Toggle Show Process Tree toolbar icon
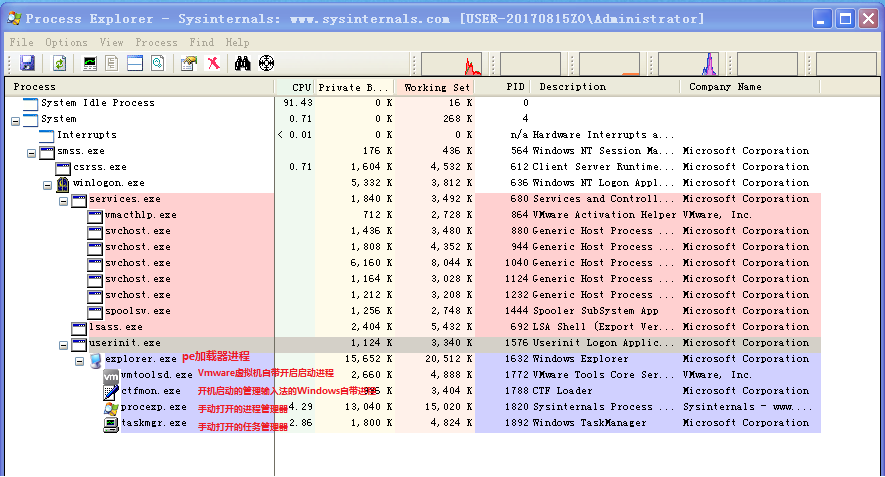The width and height of the screenshot is (885, 477). coord(112,63)
